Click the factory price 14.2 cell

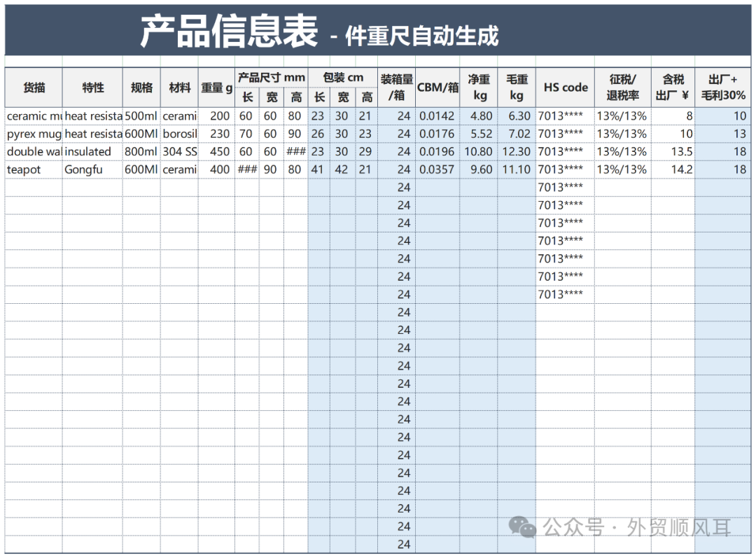click(x=672, y=169)
